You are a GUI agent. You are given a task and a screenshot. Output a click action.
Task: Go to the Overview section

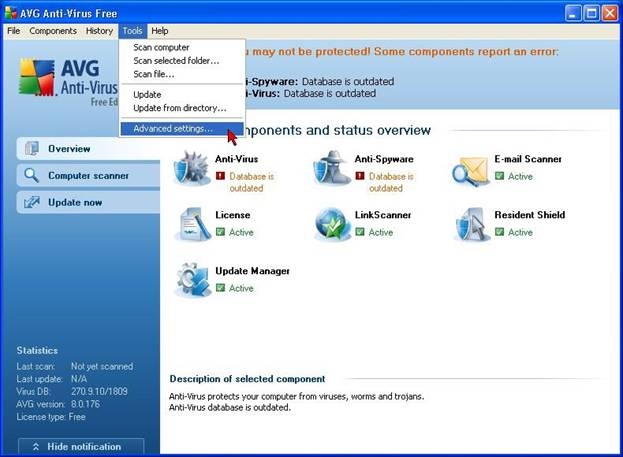click(x=88, y=149)
